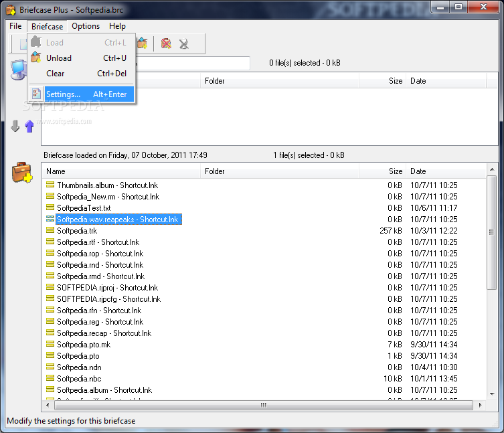Click file icon next to Softpedia.nbc
The width and height of the screenshot is (504, 433).
tap(50, 378)
